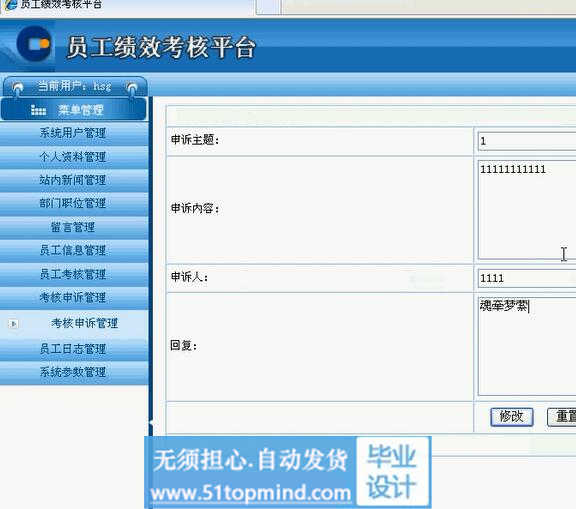This screenshot has height=509, width=576.
Task: Select 系统参数管理 in sidebar
Action: (73, 372)
